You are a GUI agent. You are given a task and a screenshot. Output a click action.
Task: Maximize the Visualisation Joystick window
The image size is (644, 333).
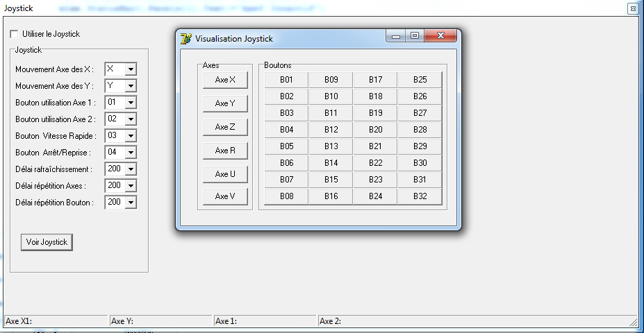pos(415,37)
